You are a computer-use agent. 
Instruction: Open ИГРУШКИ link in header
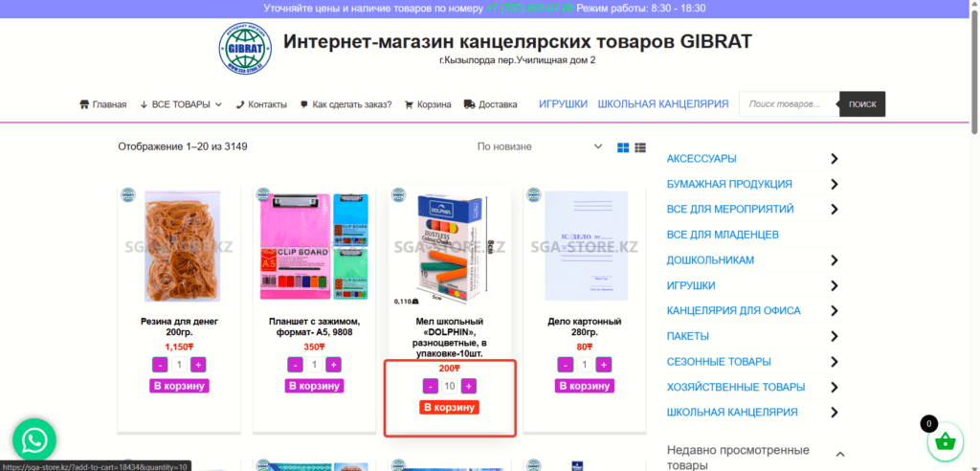click(563, 103)
